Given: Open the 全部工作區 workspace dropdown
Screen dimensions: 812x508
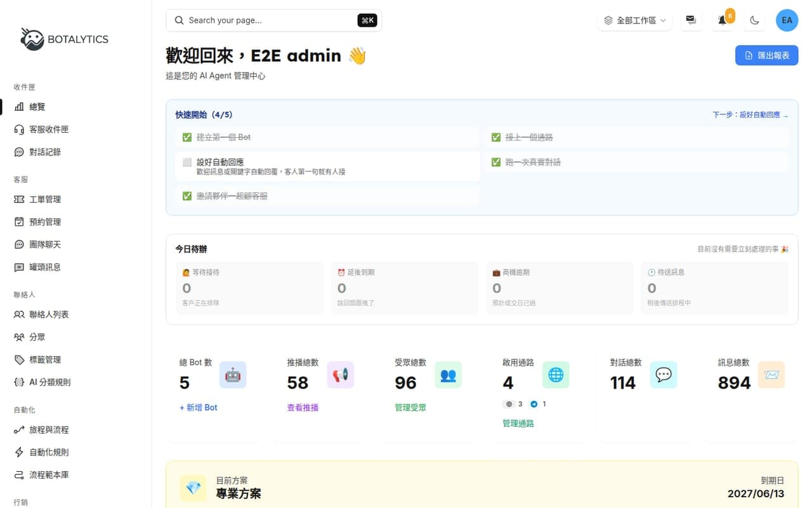Looking at the screenshot, I should point(634,20).
